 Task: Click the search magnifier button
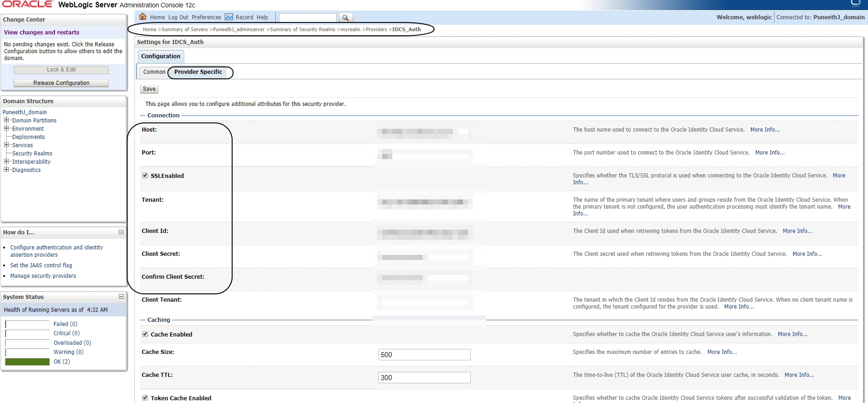[345, 17]
